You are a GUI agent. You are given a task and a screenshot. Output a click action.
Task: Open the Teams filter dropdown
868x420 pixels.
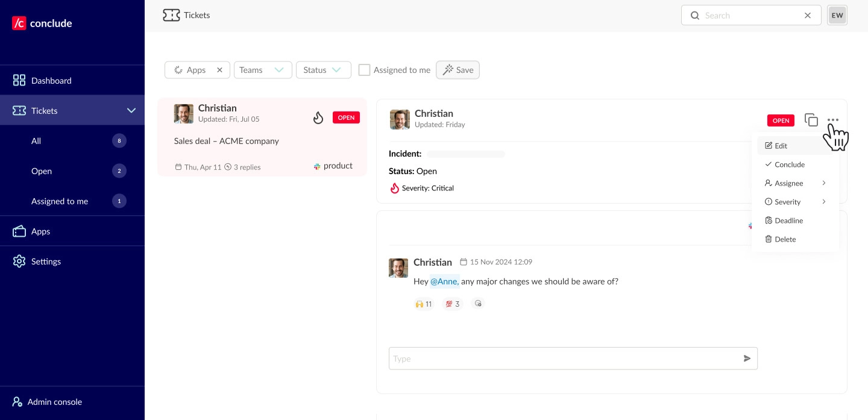(262, 70)
